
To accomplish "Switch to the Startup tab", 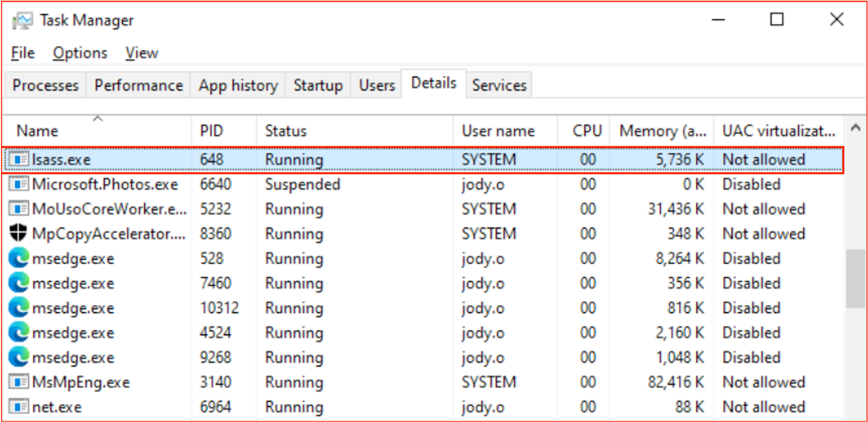I will [x=318, y=85].
